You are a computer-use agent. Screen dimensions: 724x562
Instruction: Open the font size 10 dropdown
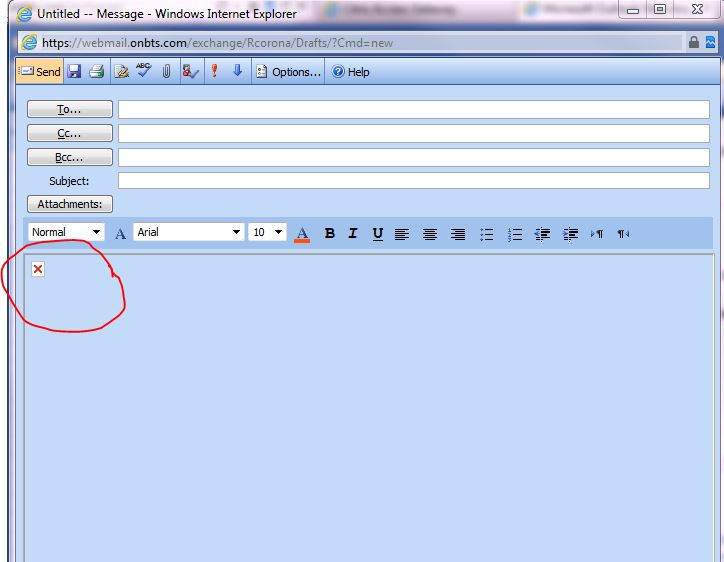pyautogui.click(x=267, y=232)
